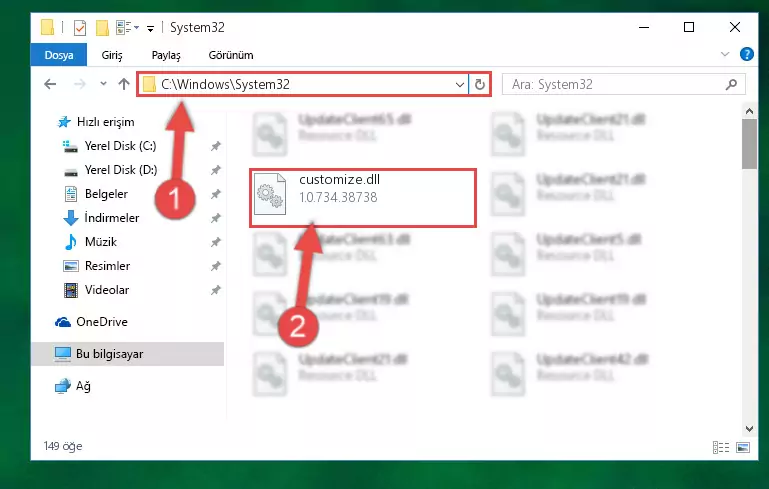Screen dimensions: 769x489
Task: Click the scrollbar up arrow
Action: click(749, 111)
